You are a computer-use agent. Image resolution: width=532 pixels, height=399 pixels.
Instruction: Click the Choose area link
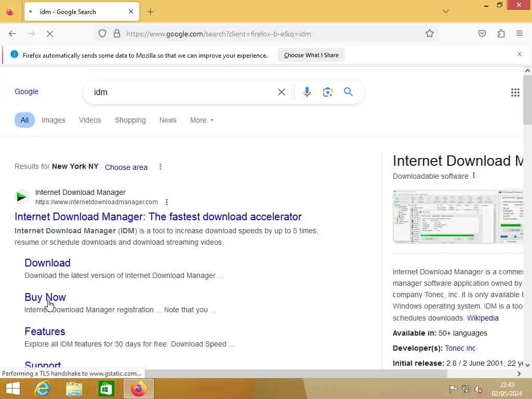[126, 167]
